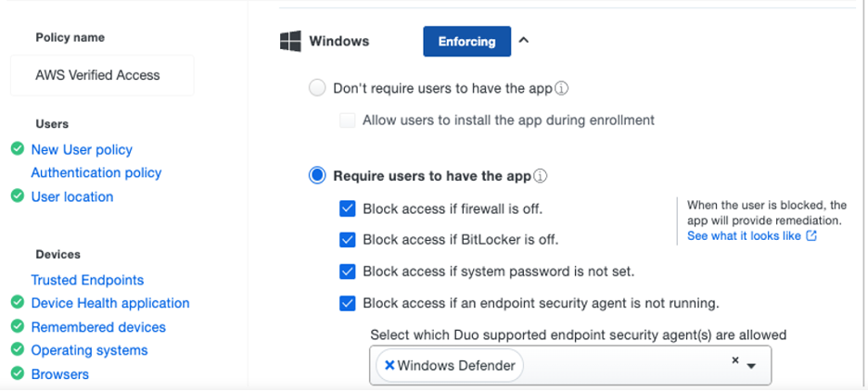868x391 pixels.
Task: Open the Authentication policy section
Action: pyautogui.click(x=96, y=172)
